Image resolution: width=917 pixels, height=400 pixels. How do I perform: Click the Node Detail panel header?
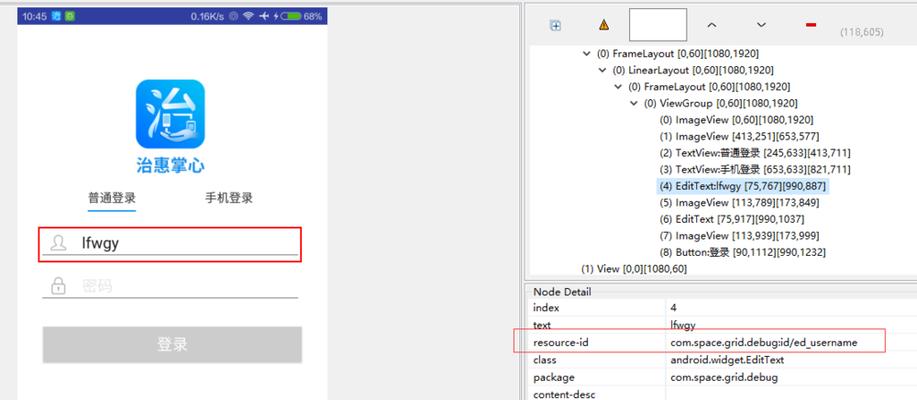click(x=562, y=291)
